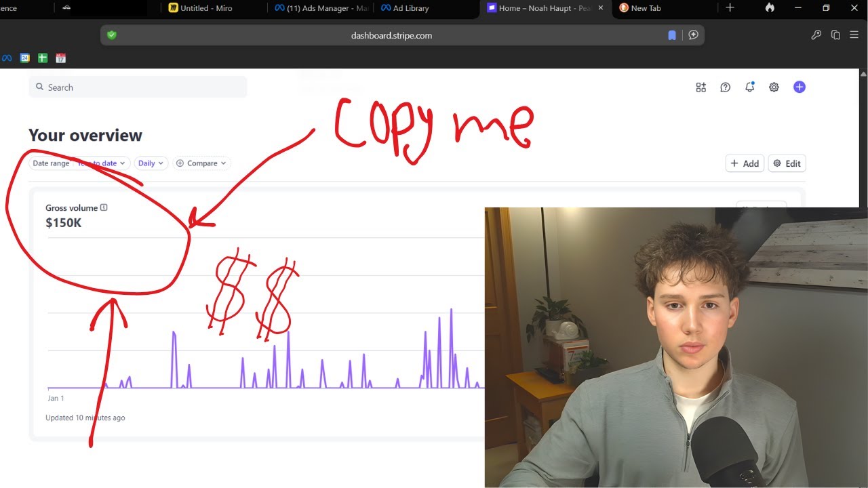Image resolution: width=868 pixels, height=488 pixels.
Task: Open the Ad Library tab
Action: [405, 8]
